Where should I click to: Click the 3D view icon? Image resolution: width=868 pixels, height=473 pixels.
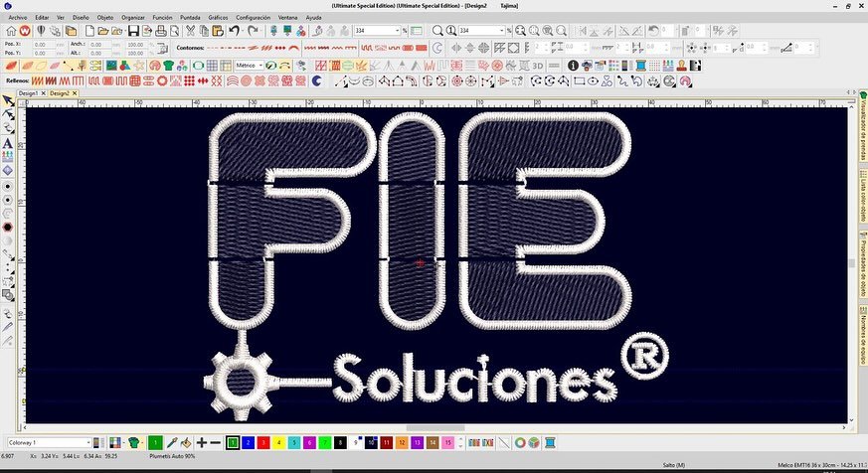(x=538, y=65)
